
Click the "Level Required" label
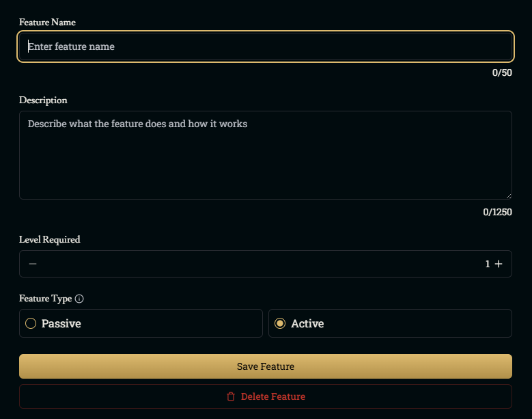point(49,240)
